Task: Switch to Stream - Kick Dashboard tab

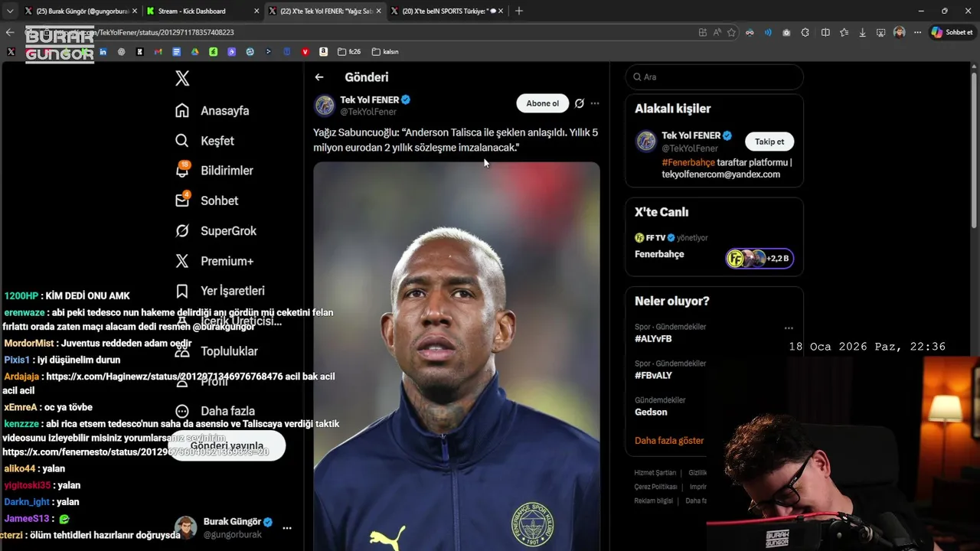Action: tap(202, 11)
